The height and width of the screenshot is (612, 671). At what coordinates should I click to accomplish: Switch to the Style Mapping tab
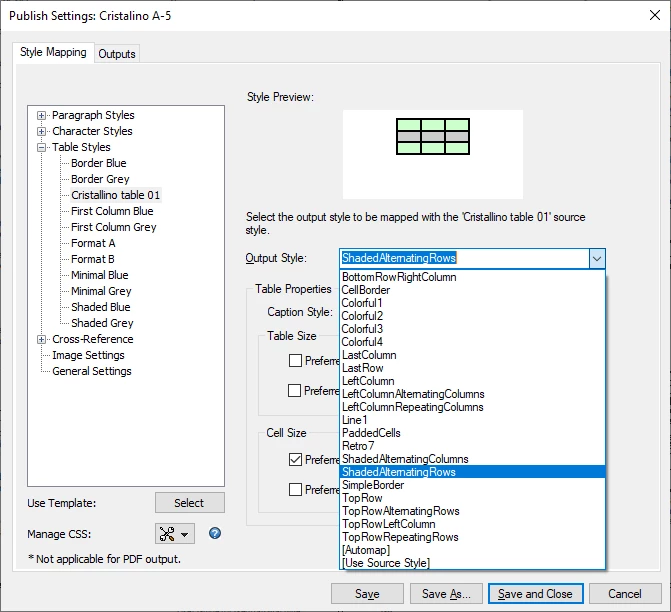point(53,52)
